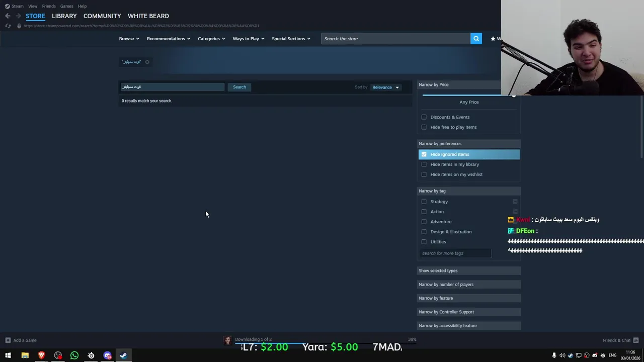644x362 pixels.
Task: Open the Games menu
Action: [x=66, y=6]
